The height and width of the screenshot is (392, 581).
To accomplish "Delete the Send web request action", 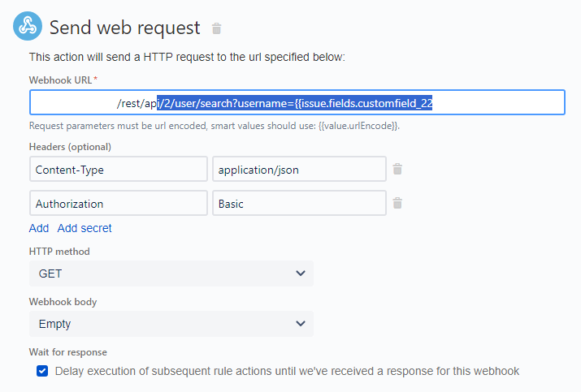I will click(x=216, y=29).
